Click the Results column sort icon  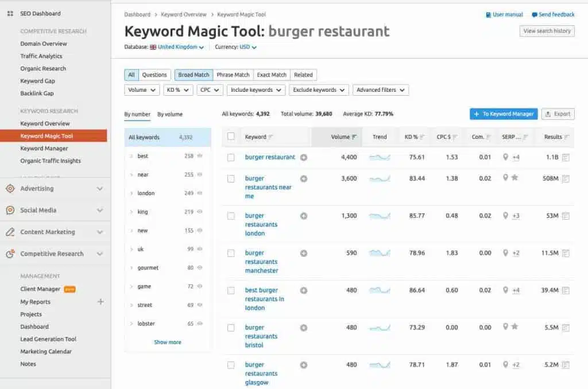coord(567,137)
